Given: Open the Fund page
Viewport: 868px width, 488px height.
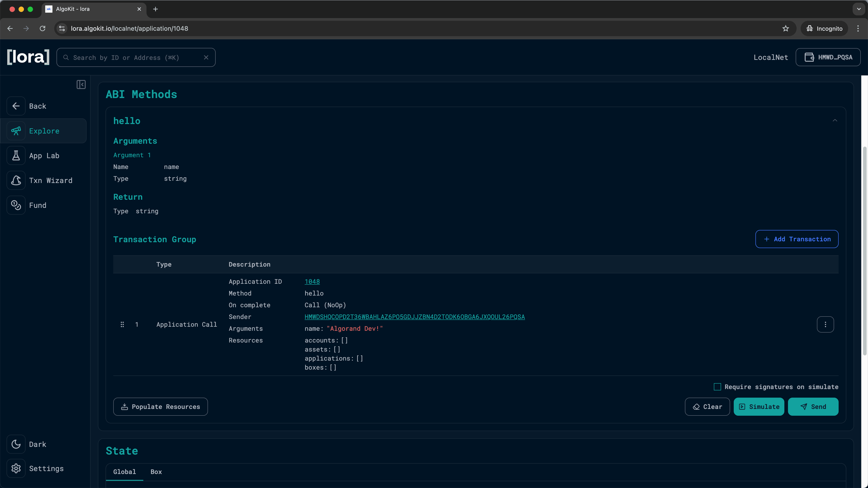Looking at the screenshot, I should pyautogui.click(x=38, y=205).
